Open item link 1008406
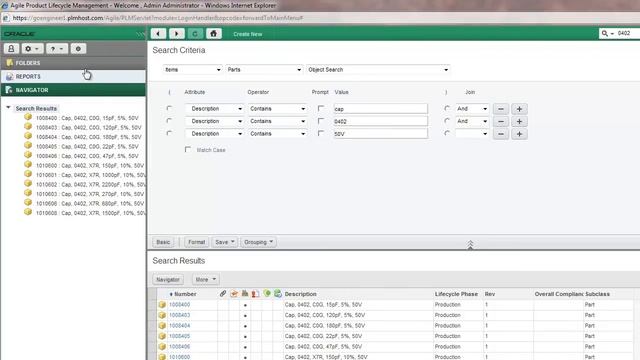 (x=180, y=347)
